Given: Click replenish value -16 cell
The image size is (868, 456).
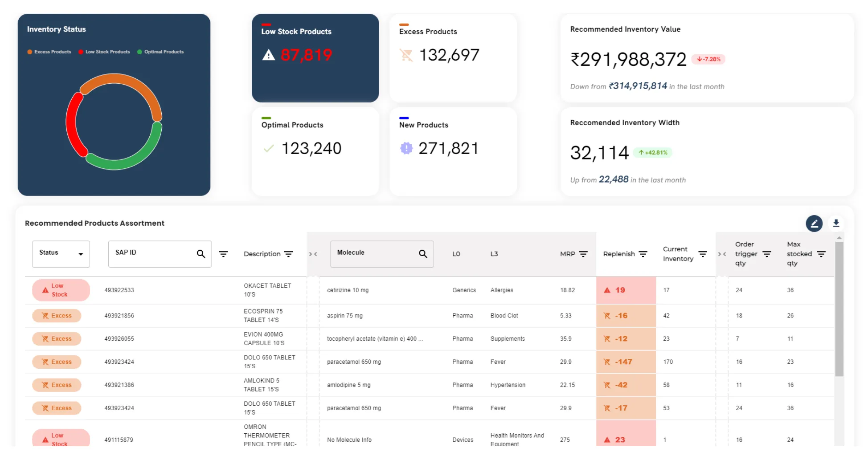Looking at the screenshot, I should (626, 316).
